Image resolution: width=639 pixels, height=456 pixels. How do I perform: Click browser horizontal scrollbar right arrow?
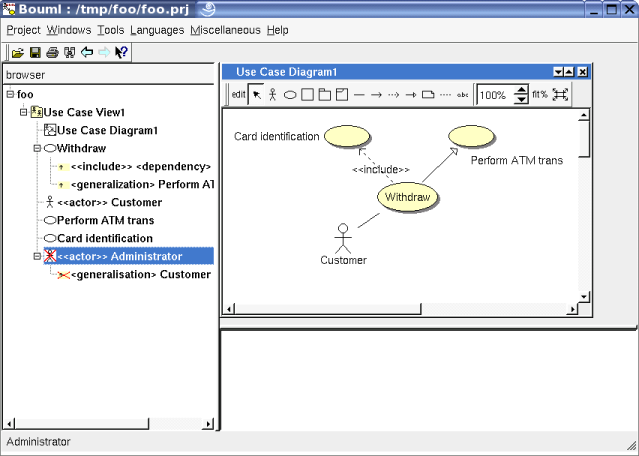pos(208,424)
